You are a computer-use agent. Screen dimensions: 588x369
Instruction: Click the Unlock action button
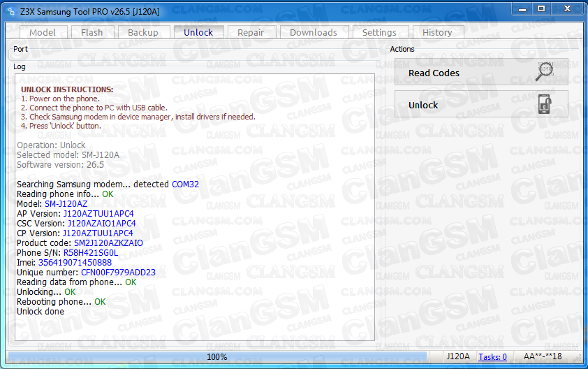click(481, 104)
